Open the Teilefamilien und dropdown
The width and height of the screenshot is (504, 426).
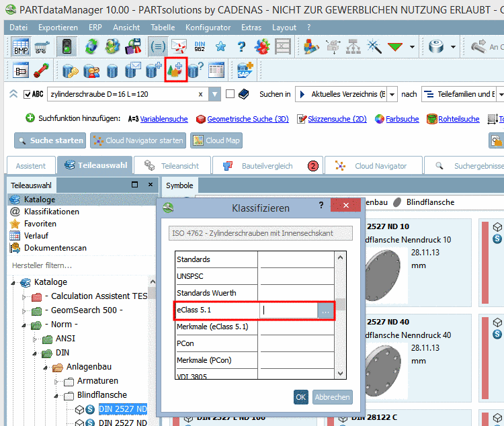[x=500, y=94]
